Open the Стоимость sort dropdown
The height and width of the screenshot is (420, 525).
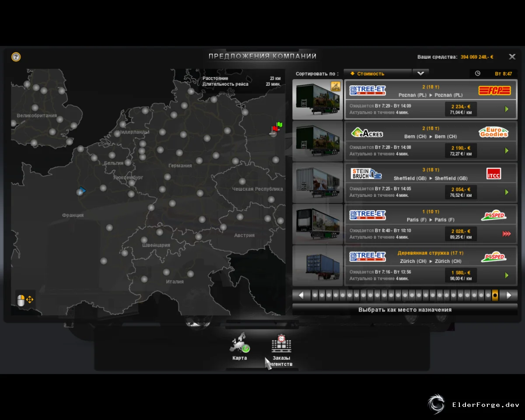(x=378, y=73)
